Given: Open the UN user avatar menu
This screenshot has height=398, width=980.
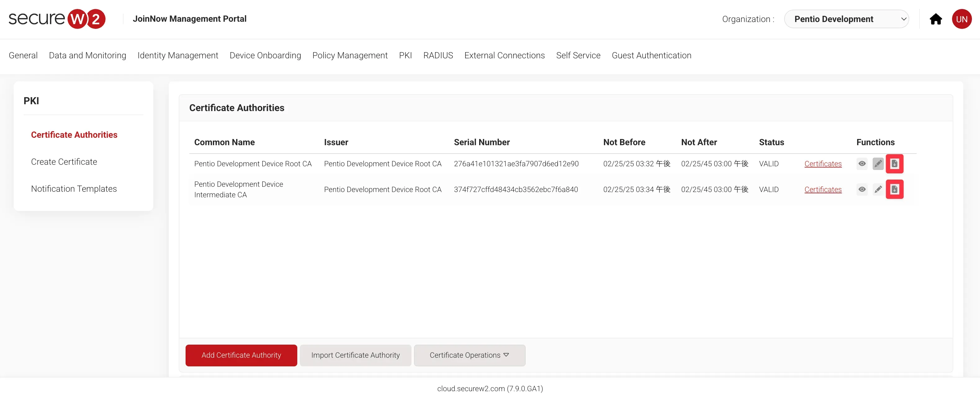Looking at the screenshot, I should coord(961,19).
